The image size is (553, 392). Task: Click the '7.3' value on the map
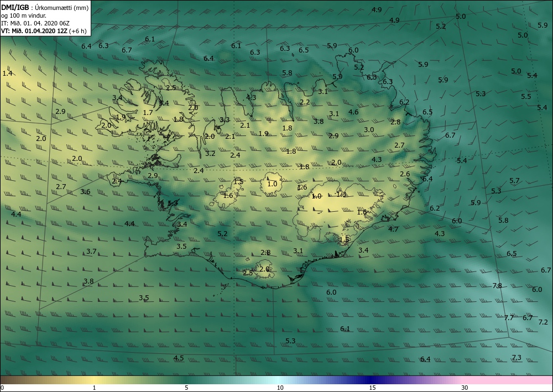(517, 358)
